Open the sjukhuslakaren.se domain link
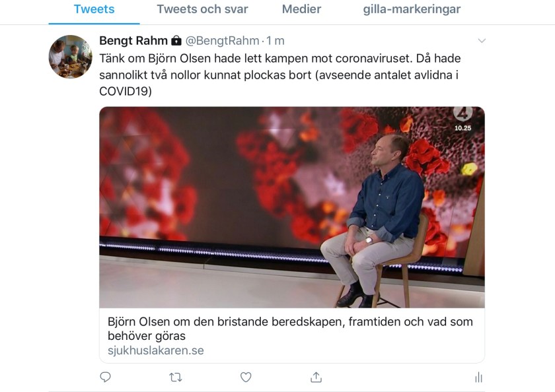 point(156,350)
